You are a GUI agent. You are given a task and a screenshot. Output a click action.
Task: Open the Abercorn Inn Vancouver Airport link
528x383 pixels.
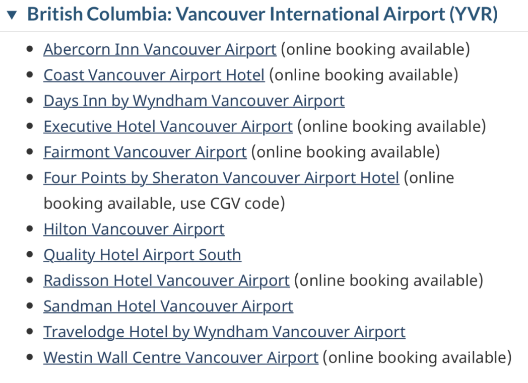pos(160,50)
